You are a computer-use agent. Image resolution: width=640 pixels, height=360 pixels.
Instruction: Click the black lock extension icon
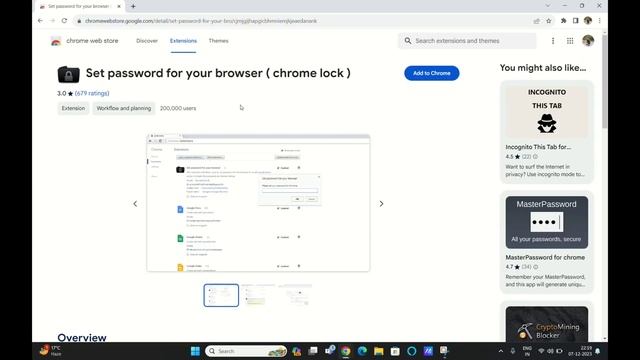tap(69, 74)
